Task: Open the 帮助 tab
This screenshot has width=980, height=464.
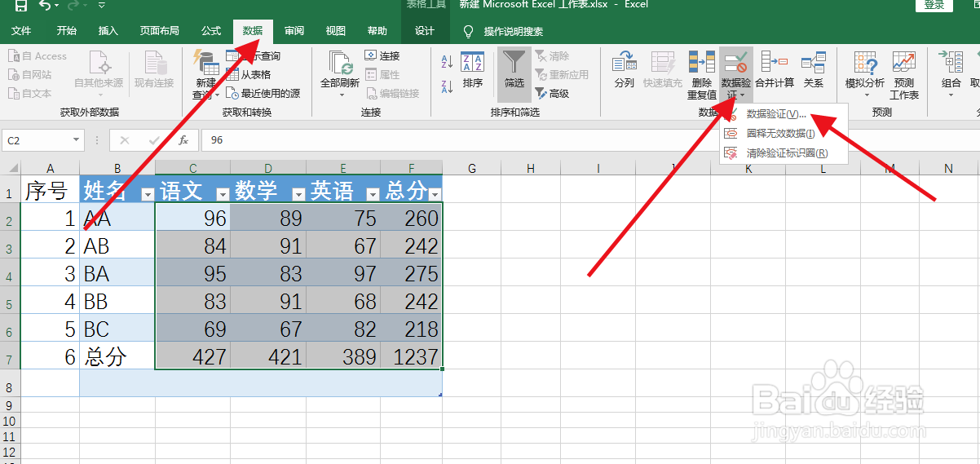Action: pos(377,31)
